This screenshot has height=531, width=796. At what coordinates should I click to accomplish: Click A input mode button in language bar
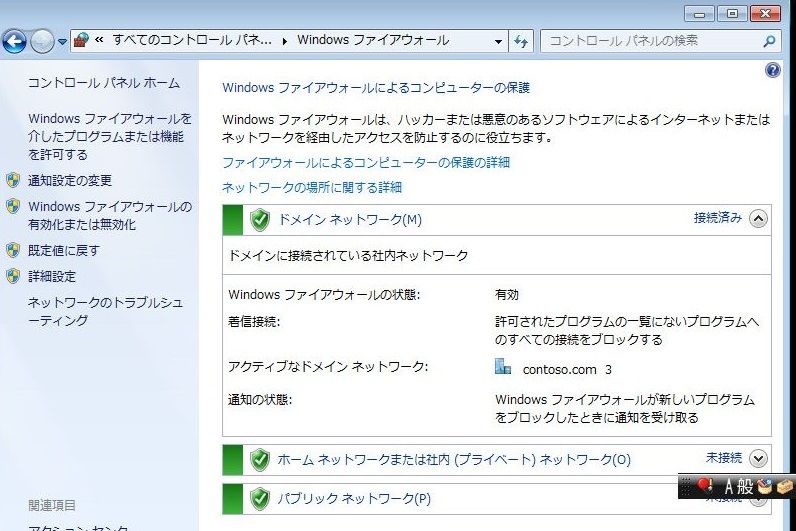click(728, 486)
